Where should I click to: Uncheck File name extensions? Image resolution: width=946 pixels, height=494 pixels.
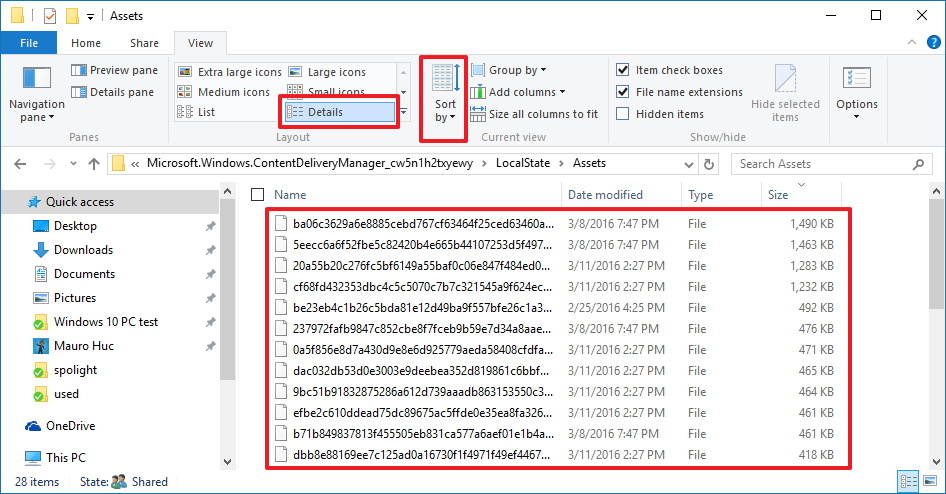point(623,92)
